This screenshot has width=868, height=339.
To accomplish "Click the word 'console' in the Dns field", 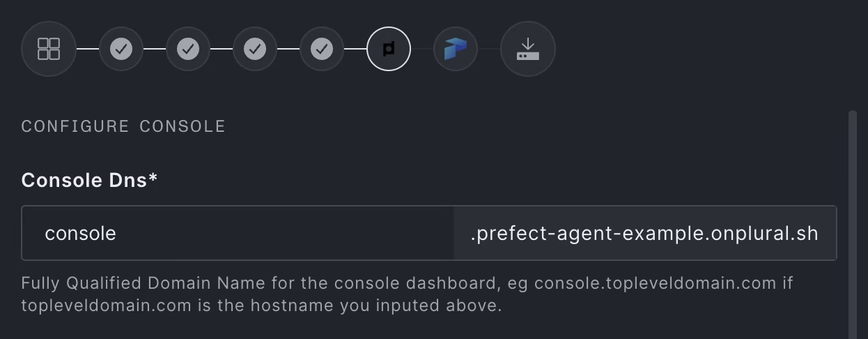I will click(80, 233).
